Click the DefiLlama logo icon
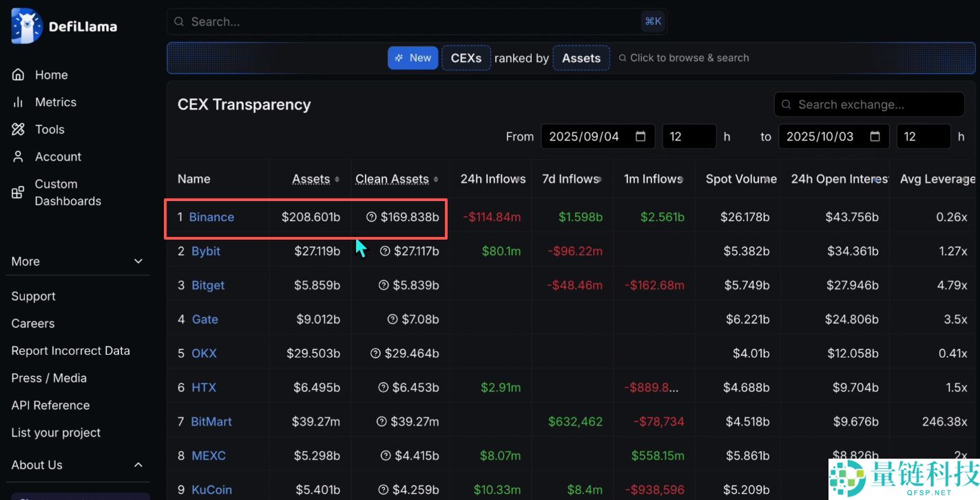Viewport: 980px width, 500px height. click(27, 26)
